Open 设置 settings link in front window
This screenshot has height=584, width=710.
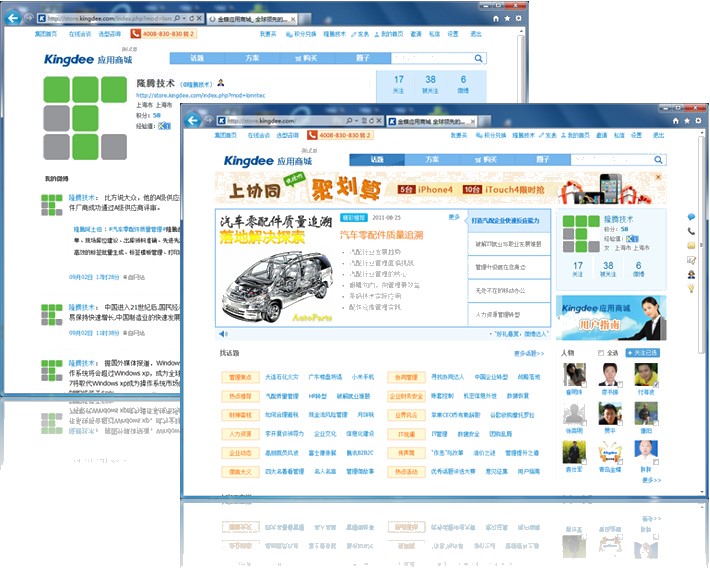tap(636, 135)
